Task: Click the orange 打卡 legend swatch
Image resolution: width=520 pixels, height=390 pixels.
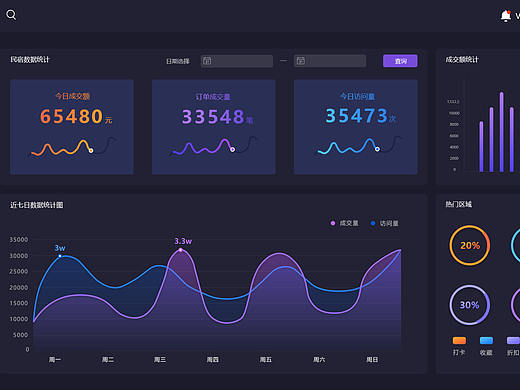Action: (x=459, y=340)
